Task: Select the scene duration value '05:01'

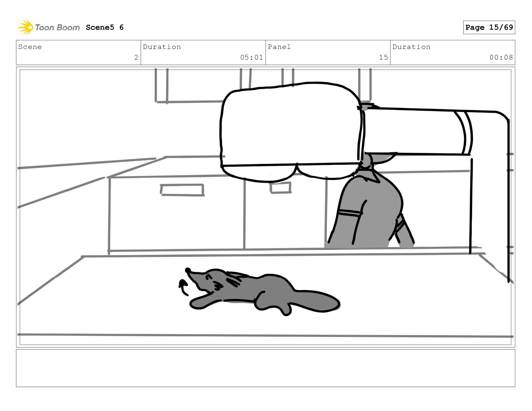Action: (x=251, y=57)
